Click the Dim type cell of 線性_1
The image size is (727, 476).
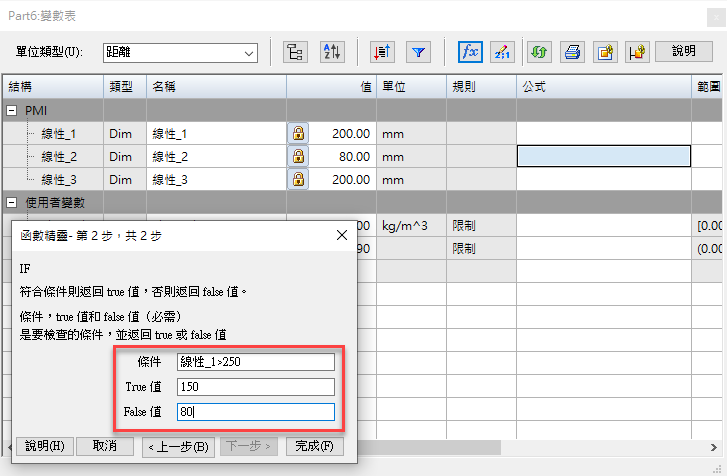click(x=125, y=133)
